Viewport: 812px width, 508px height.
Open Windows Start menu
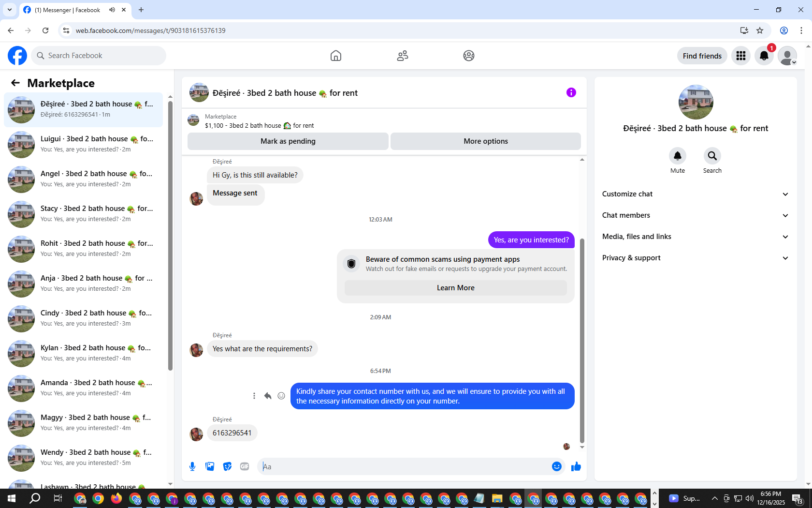click(x=12, y=498)
